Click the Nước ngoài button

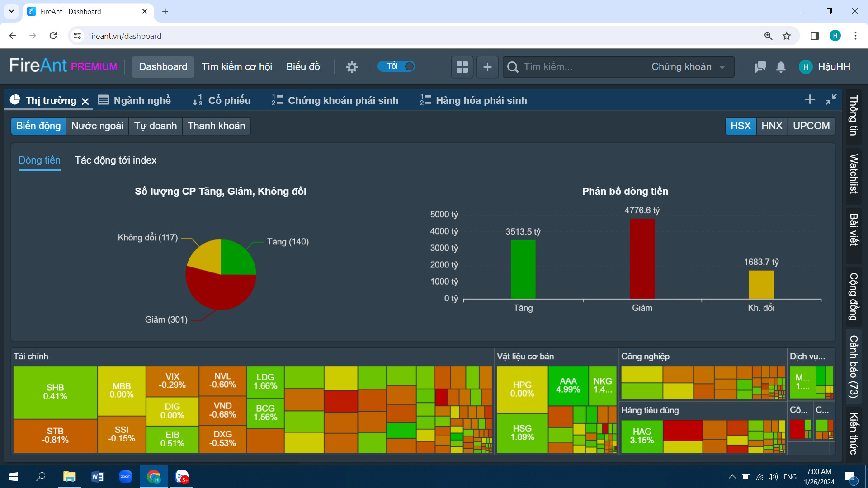(97, 126)
